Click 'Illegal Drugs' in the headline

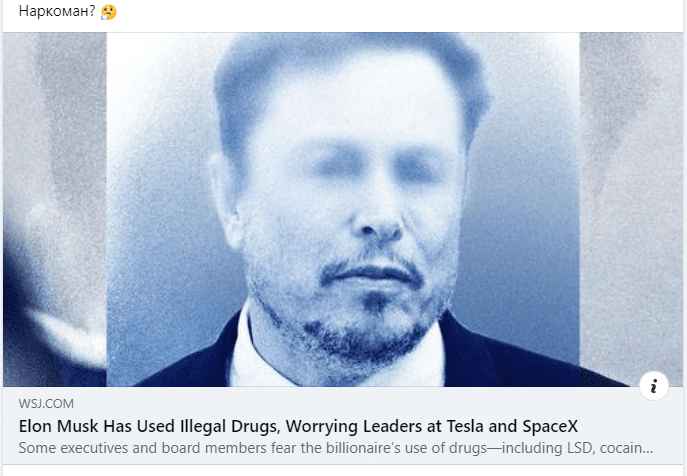(230, 426)
